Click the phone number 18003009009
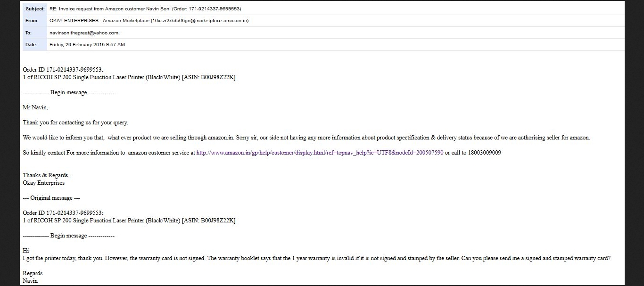 (484, 153)
